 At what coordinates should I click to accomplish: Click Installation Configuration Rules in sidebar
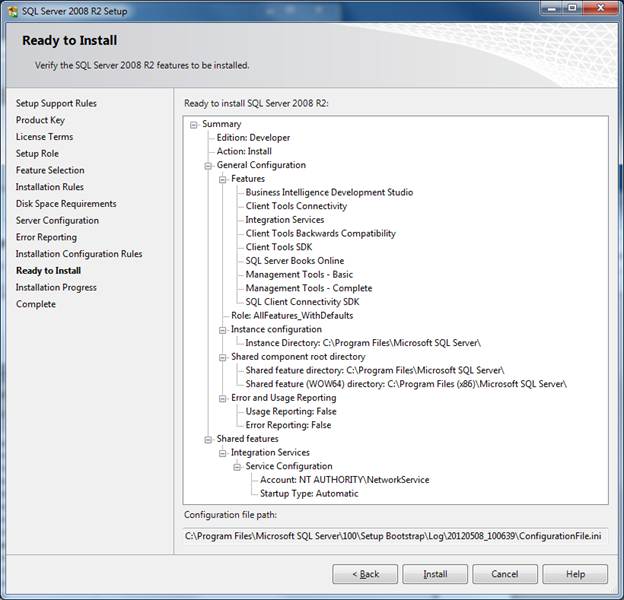tap(79, 254)
